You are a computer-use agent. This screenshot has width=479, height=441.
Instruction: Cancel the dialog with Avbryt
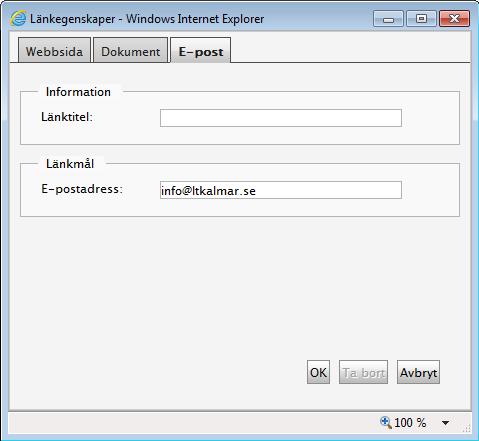point(418,372)
